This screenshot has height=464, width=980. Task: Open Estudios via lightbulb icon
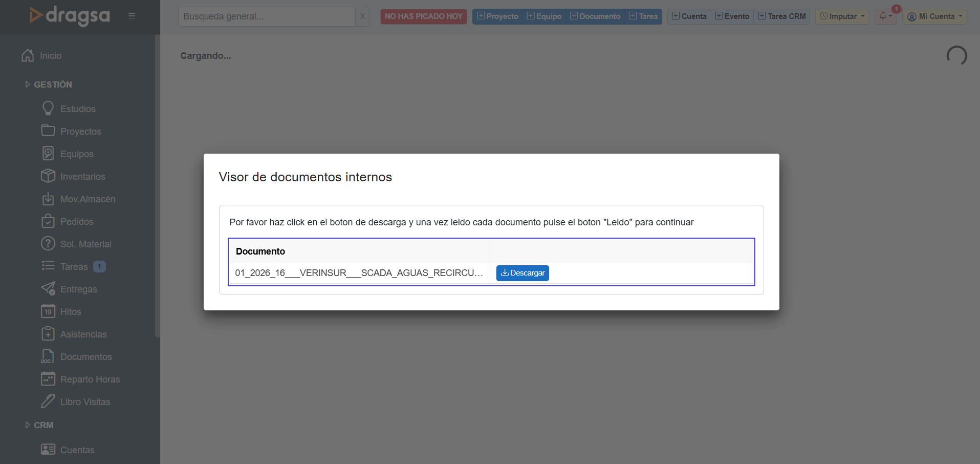tap(48, 109)
